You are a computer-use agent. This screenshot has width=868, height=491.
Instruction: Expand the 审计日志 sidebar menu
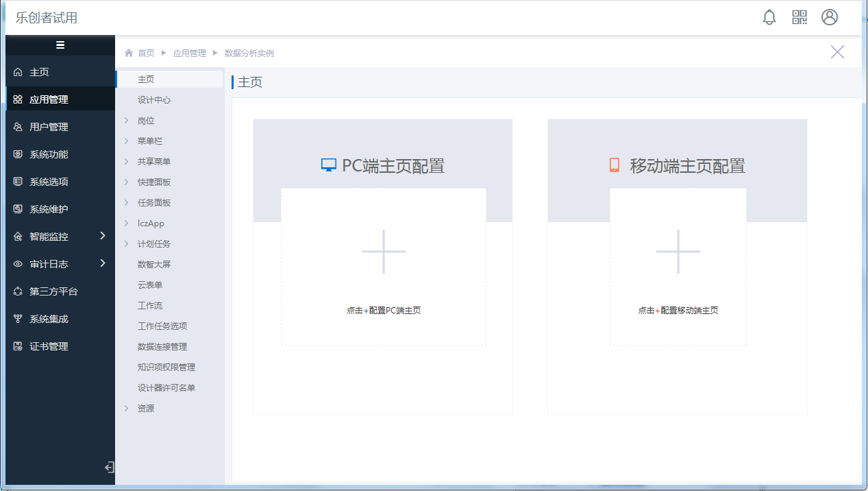tap(103, 263)
